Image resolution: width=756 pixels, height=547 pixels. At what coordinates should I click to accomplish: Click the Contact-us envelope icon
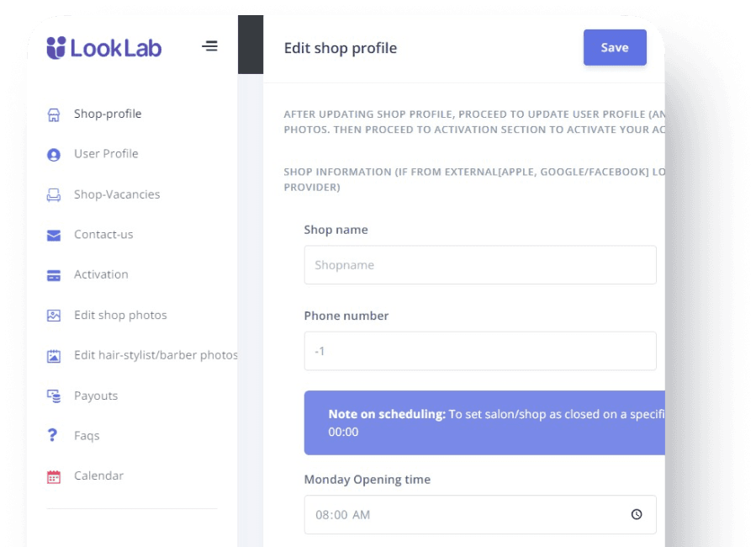pos(54,235)
